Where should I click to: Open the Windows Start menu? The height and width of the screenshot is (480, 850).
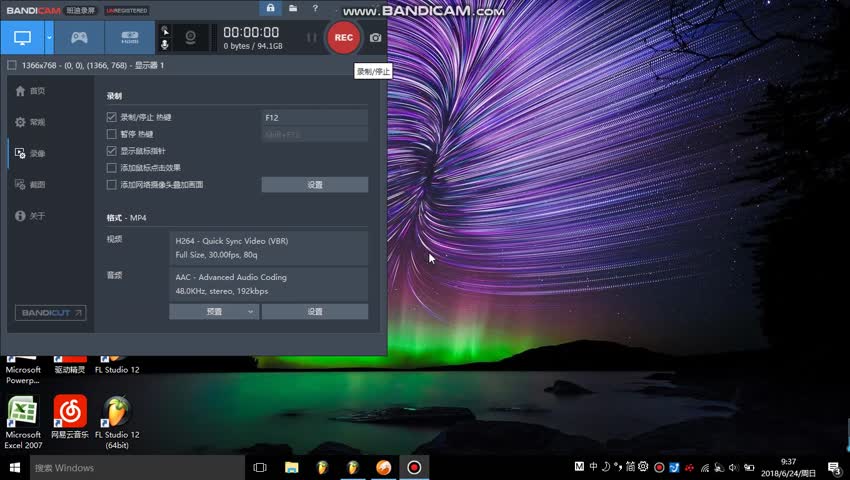click(x=15, y=467)
